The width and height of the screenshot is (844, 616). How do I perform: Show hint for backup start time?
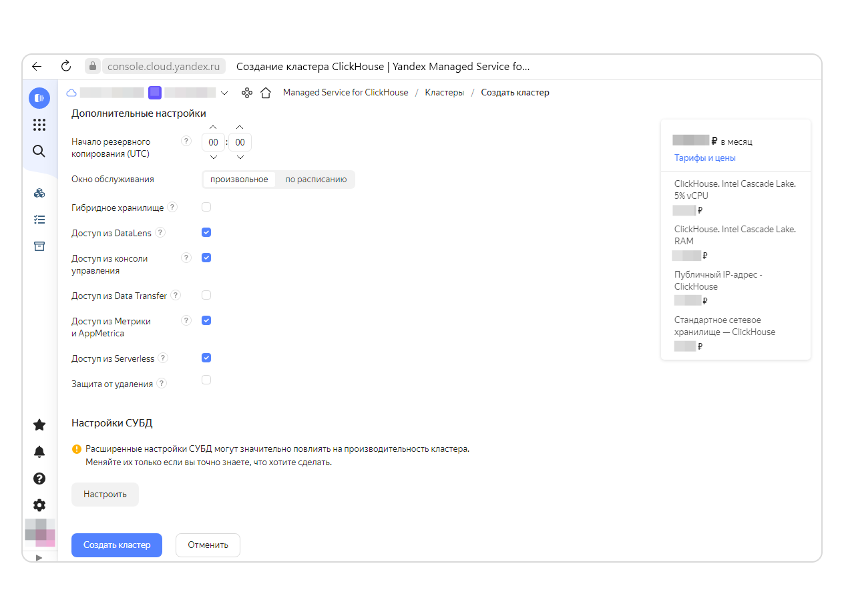(186, 141)
